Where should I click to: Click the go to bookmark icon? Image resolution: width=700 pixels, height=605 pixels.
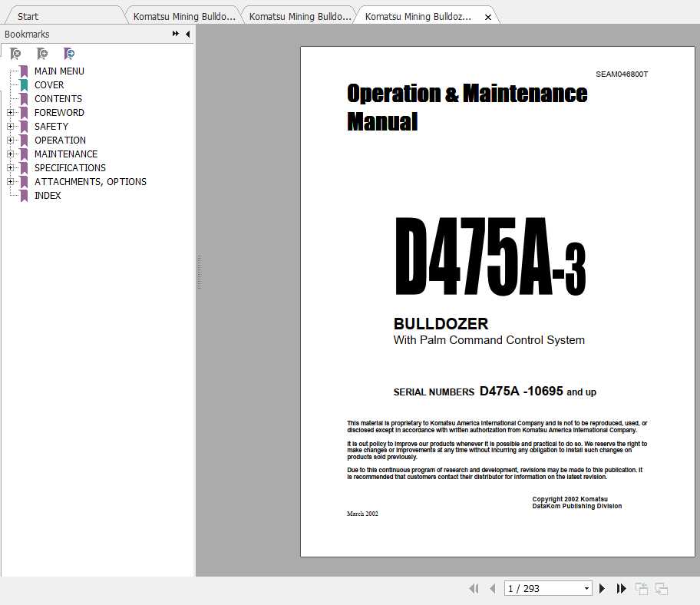(69, 54)
